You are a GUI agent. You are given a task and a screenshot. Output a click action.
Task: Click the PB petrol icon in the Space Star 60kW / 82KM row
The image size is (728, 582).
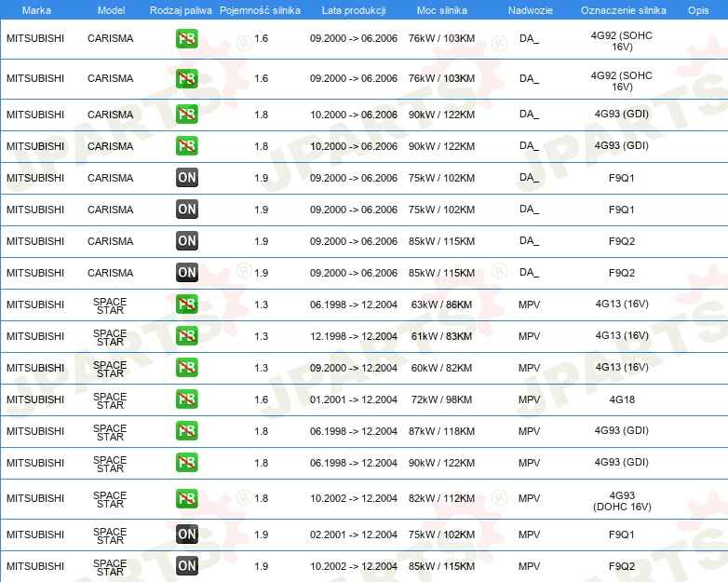(x=186, y=368)
